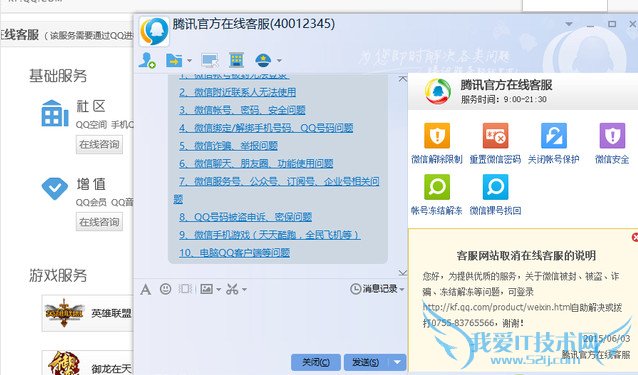638x375 pixels.
Task: Click the screenshot scissors icon
Action: pos(232,289)
